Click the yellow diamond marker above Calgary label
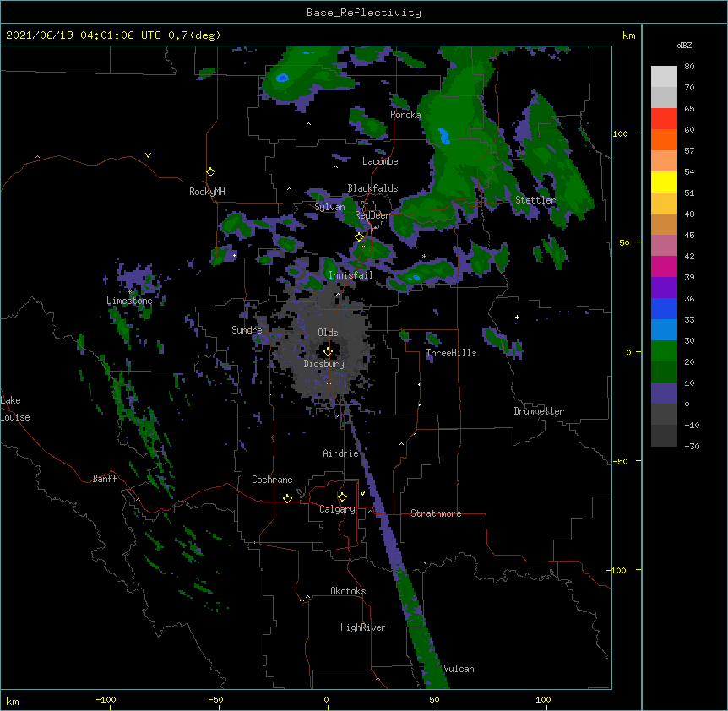Viewport: 728px width, 711px height. point(342,497)
